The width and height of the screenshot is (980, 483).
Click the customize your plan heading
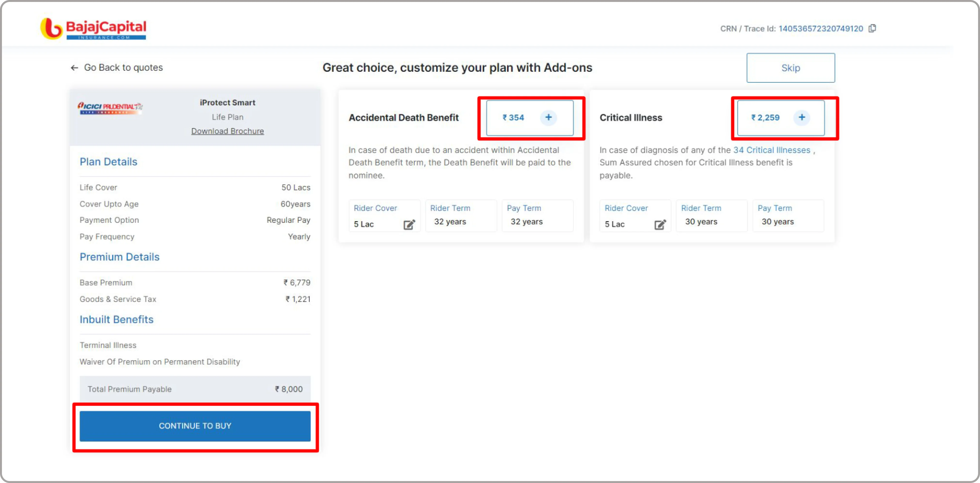point(457,68)
